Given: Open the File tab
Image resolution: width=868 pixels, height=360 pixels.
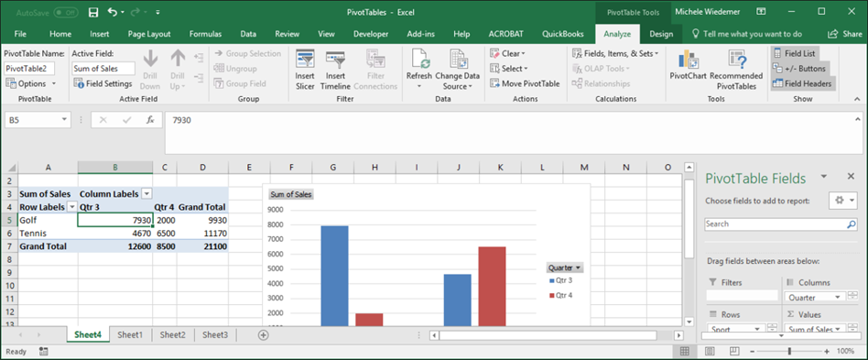Looking at the screenshot, I should [x=20, y=34].
